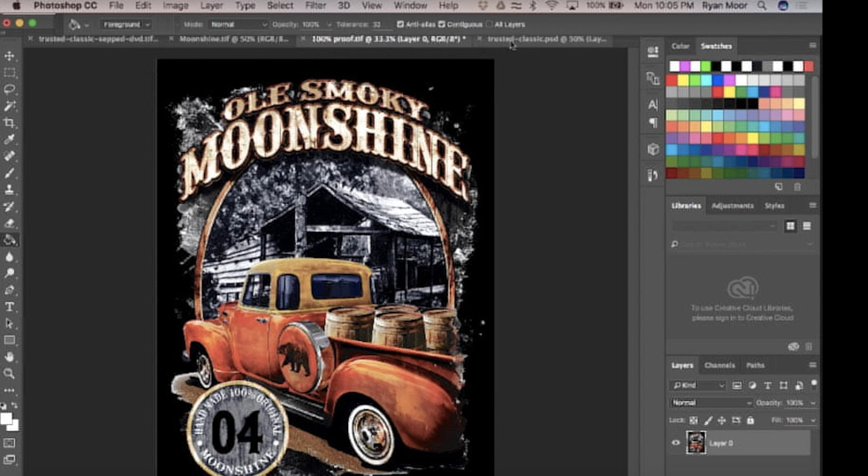The height and width of the screenshot is (476, 868).
Task: Open the Layers panel Fill dropdown
Action: [813, 420]
